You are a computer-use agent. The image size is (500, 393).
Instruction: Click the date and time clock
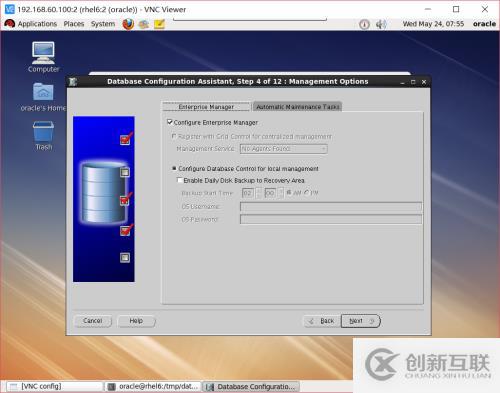pyautogui.click(x=433, y=24)
